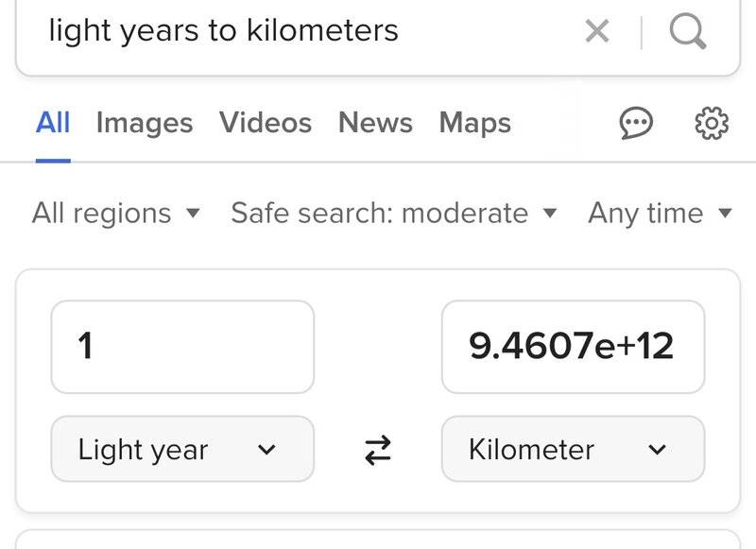Click the magnifying glass search icon
Image resolution: width=756 pixels, height=549 pixels.
pyautogui.click(x=687, y=31)
